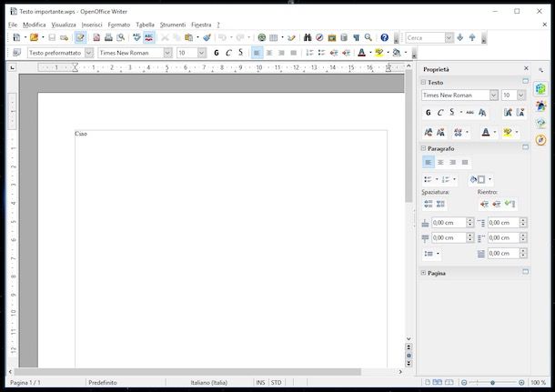Open the Strumenti menu
Image resolution: width=555 pixels, height=392 pixels.
point(173,25)
